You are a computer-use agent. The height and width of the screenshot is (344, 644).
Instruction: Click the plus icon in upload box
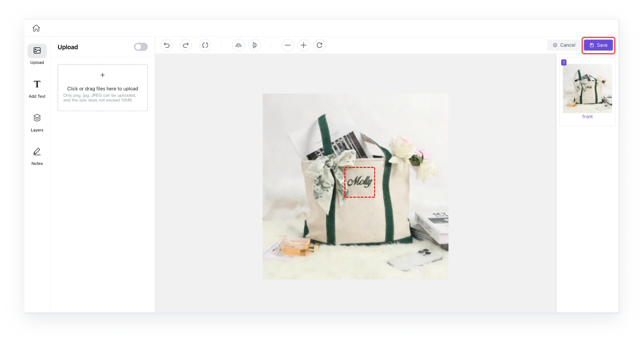pyautogui.click(x=103, y=75)
